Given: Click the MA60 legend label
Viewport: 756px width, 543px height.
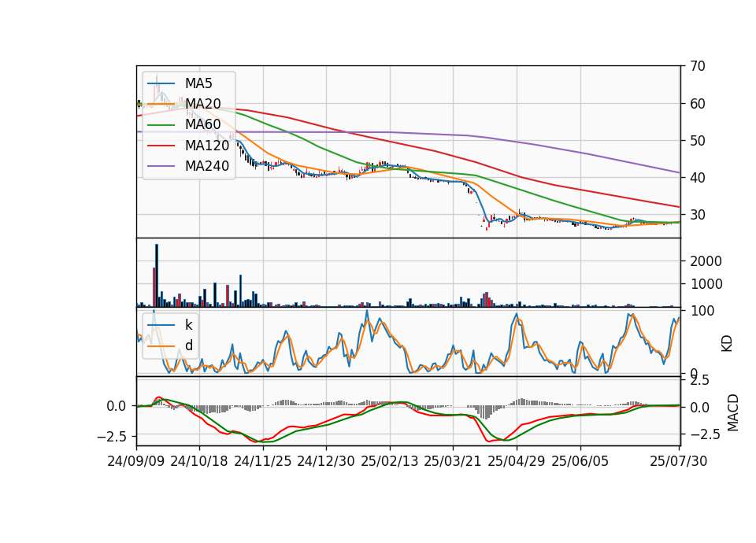Looking at the screenshot, I should tap(202, 124).
